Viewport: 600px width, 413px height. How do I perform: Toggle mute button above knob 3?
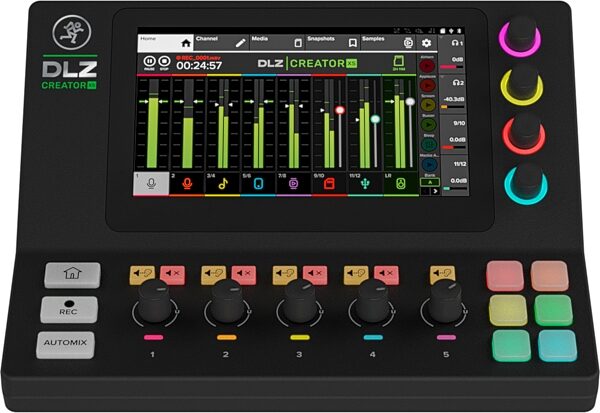tap(315, 274)
